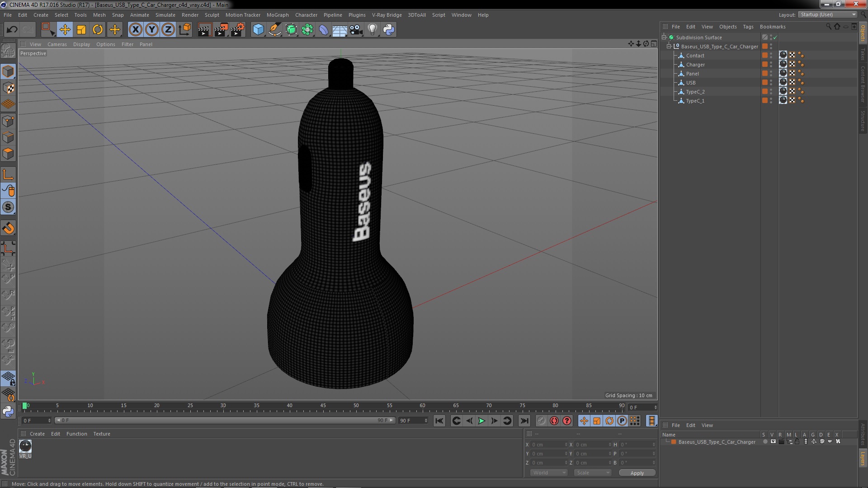Open viewport Cameras menu
The image size is (868, 488).
click(57, 44)
